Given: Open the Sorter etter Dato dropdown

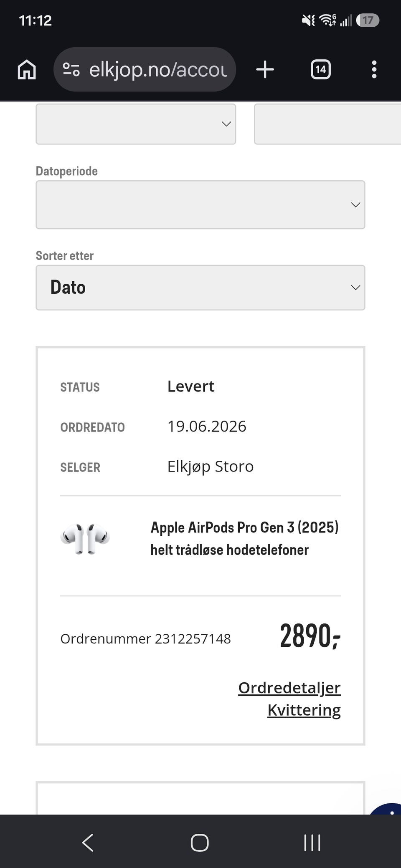Looking at the screenshot, I should coord(200,288).
